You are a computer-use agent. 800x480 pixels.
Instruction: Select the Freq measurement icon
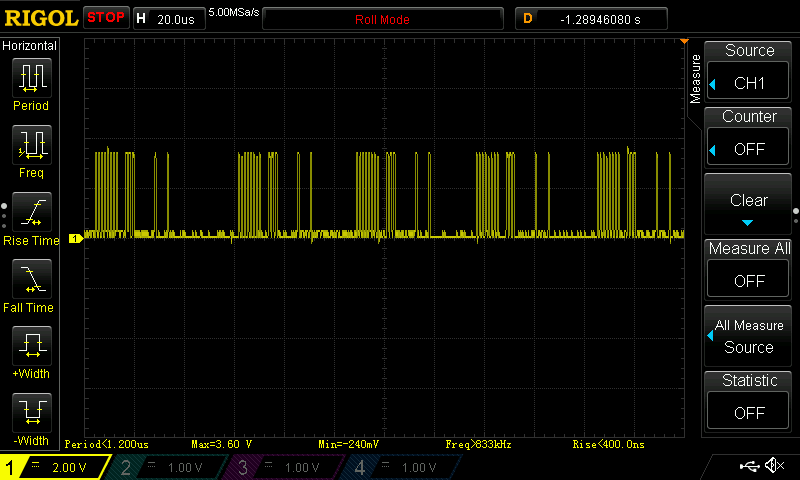[32, 144]
